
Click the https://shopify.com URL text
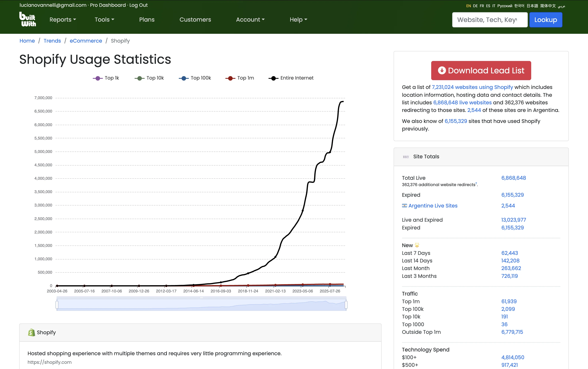click(x=50, y=362)
